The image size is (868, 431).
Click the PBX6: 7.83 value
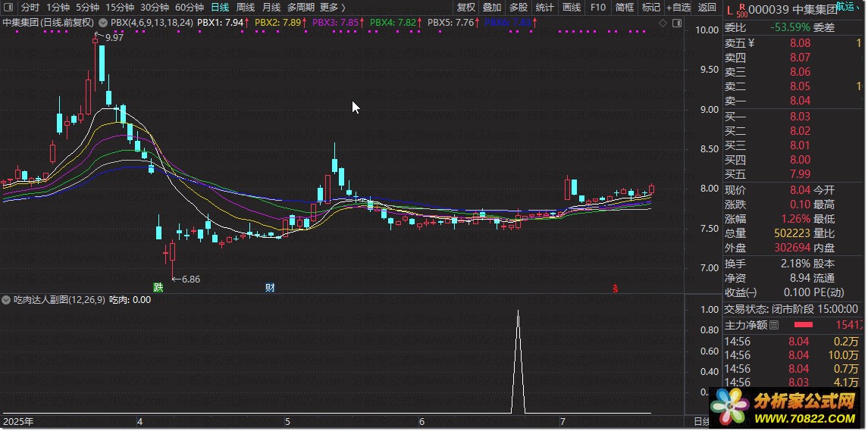(508, 23)
